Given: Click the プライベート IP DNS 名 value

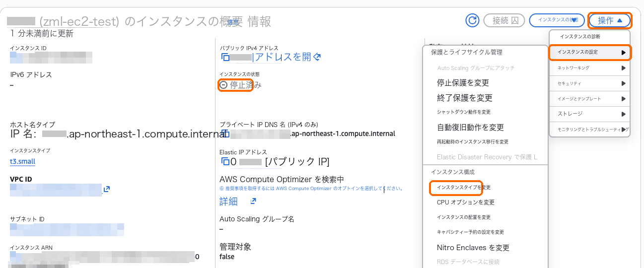Looking at the screenshot, I should pyautogui.click(x=312, y=134).
